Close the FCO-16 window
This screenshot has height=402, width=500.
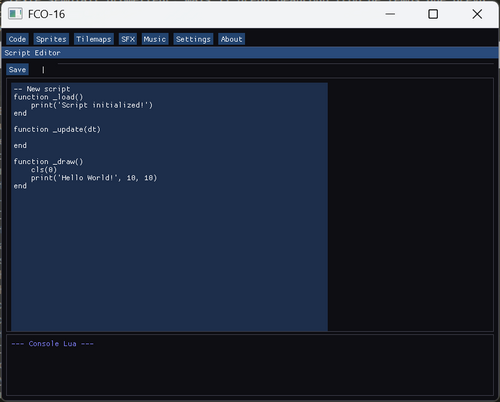click(x=477, y=14)
